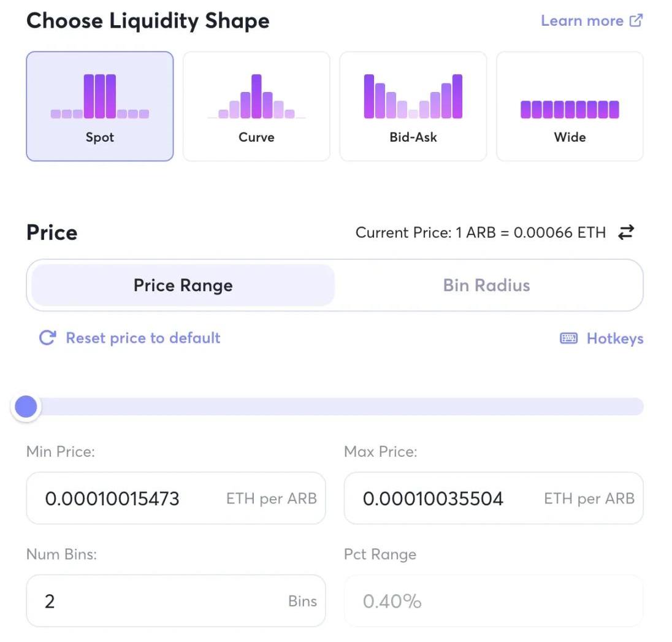Click Reset price to default
The width and height of the screenshot is (672, 642).
point(143,338)
